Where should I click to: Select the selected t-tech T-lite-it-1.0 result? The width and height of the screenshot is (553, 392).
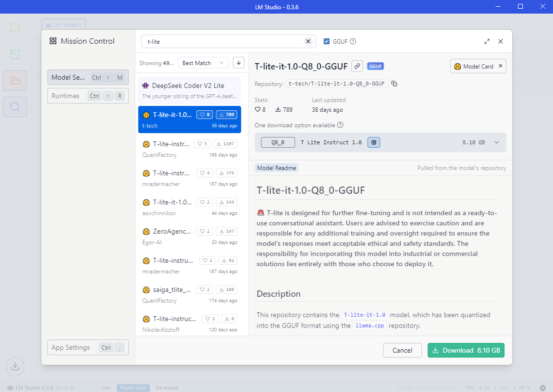coord(190,119)
